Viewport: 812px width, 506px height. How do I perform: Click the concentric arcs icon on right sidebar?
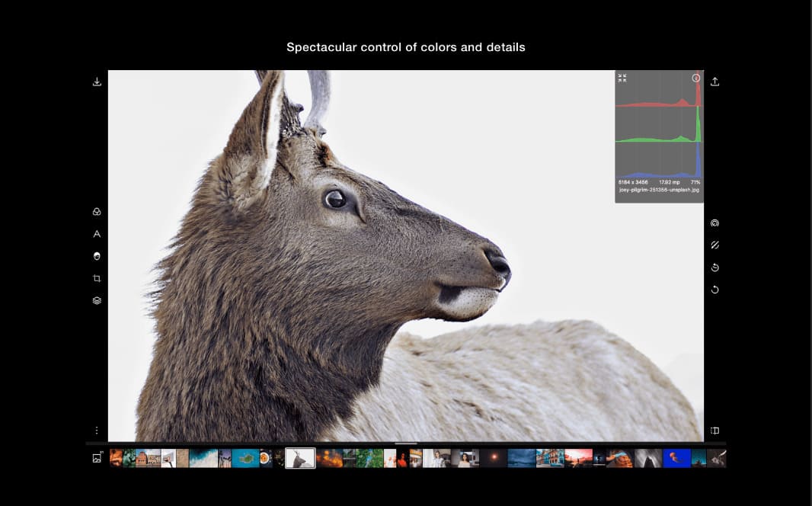[x=714, y=223]
